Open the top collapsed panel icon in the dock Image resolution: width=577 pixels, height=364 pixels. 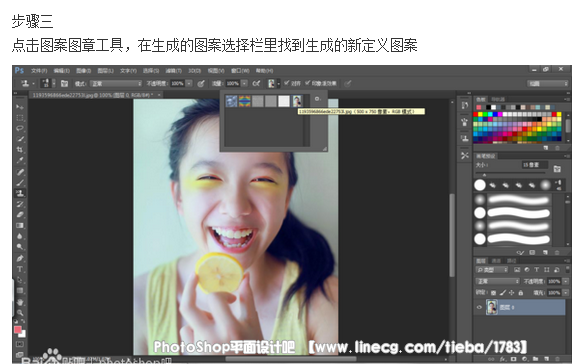click(465, 105)
